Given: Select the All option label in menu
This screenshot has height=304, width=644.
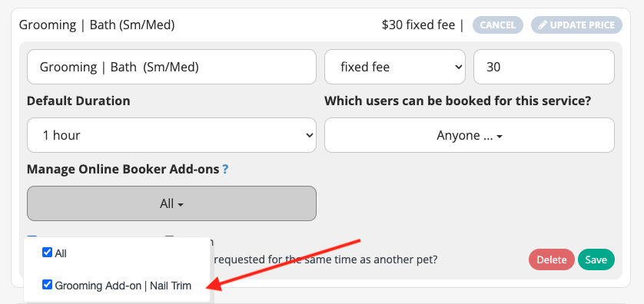Looking at the screenshot, I should point(61,253).
